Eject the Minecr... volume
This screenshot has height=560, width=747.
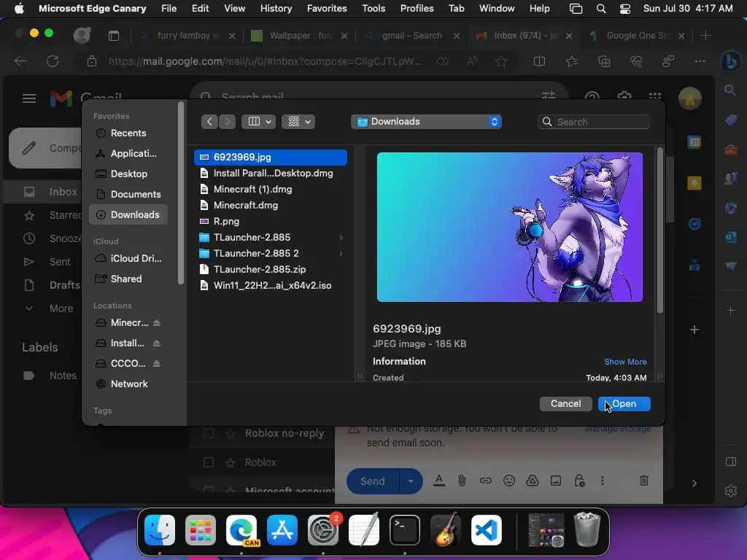tap(156, 323)
